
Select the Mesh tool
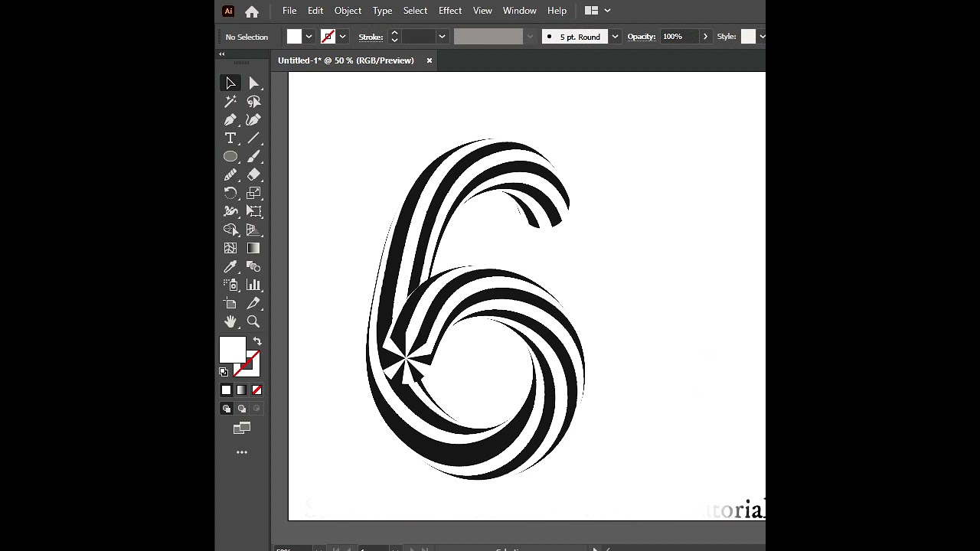230,248
